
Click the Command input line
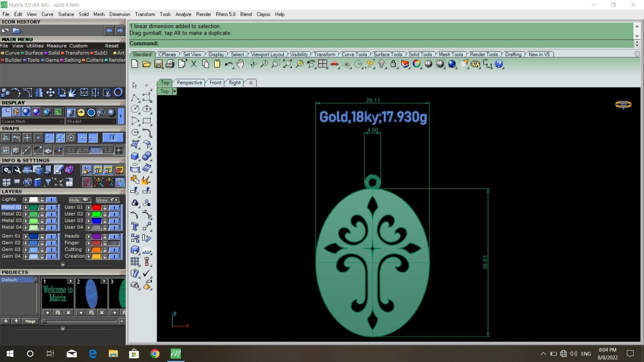point(381,44)
